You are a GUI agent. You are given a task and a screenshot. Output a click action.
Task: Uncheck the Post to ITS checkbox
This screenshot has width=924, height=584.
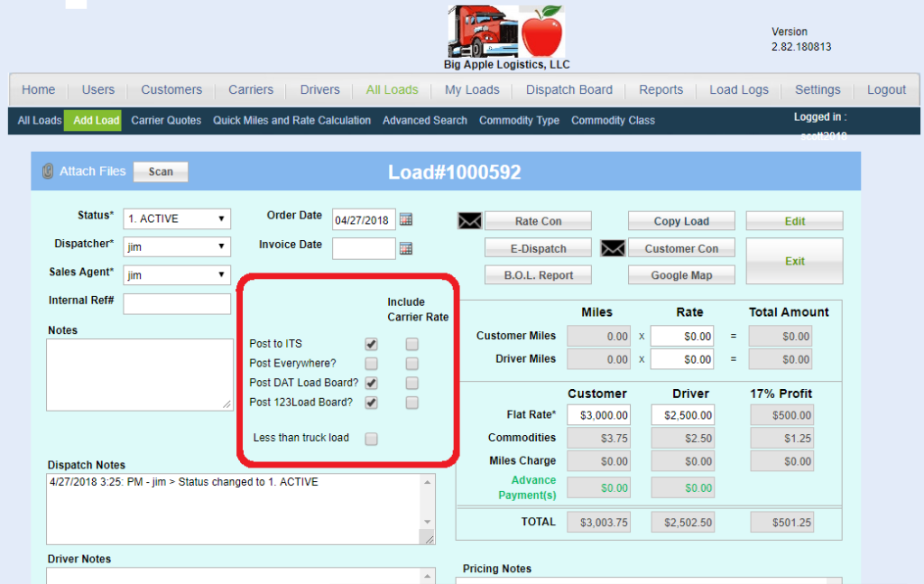pyautogui.click(x=371, y=344)
